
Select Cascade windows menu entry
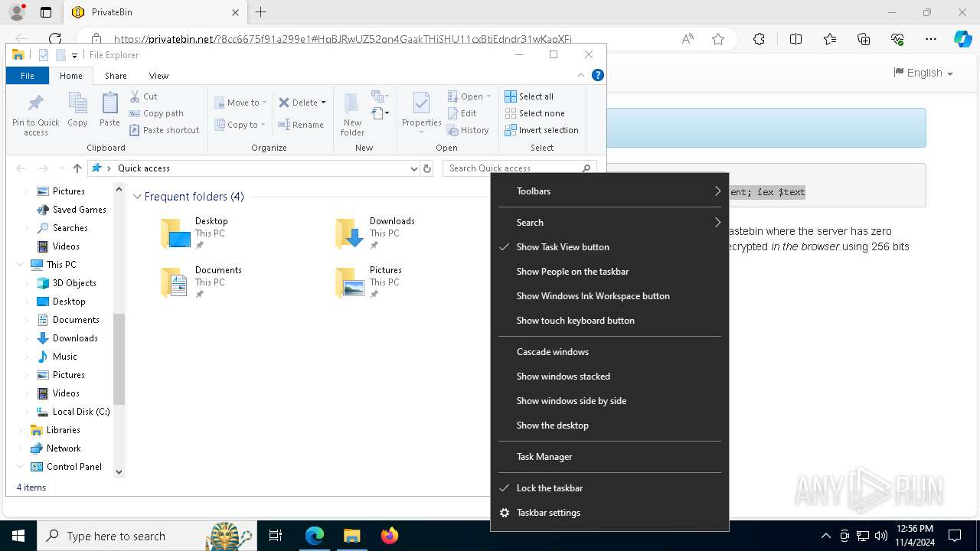(x=609, y=352)
